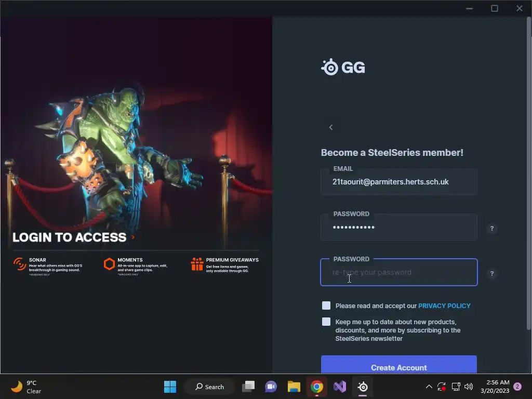532x399 pixels.
Task: Click the SteelSeries GG taskbar icon
Action: 363,387
